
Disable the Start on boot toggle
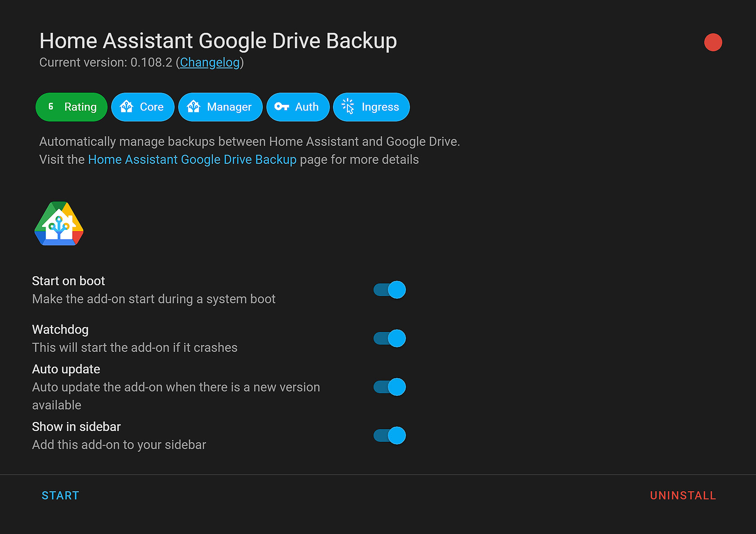390,290
